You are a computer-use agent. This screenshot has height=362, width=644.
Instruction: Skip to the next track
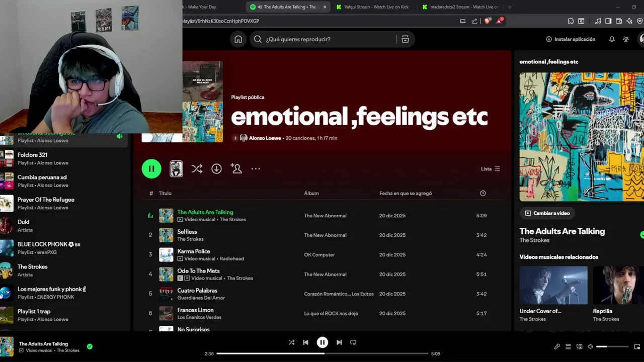[339, 342]
